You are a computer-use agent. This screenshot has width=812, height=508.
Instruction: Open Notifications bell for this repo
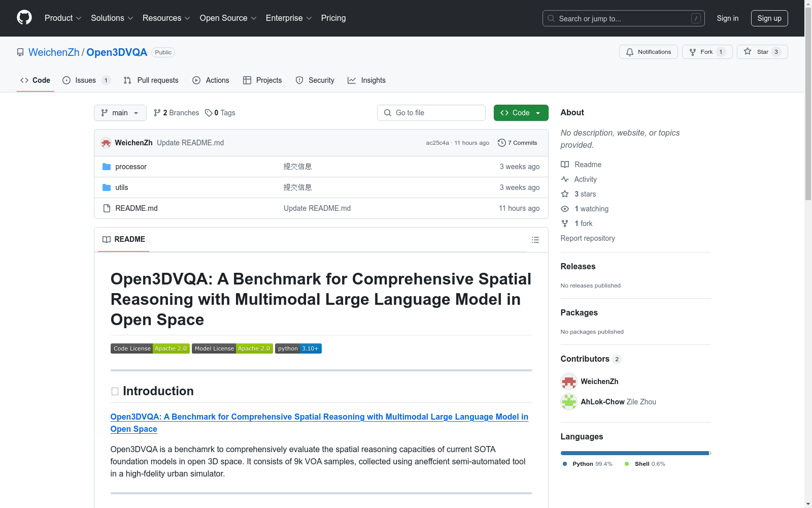648,52
